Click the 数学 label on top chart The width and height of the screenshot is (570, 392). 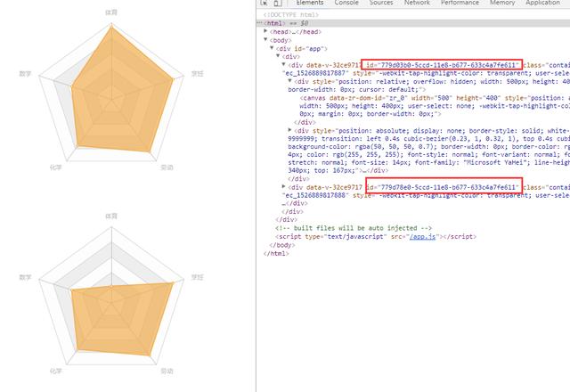(x=25, y=74)
